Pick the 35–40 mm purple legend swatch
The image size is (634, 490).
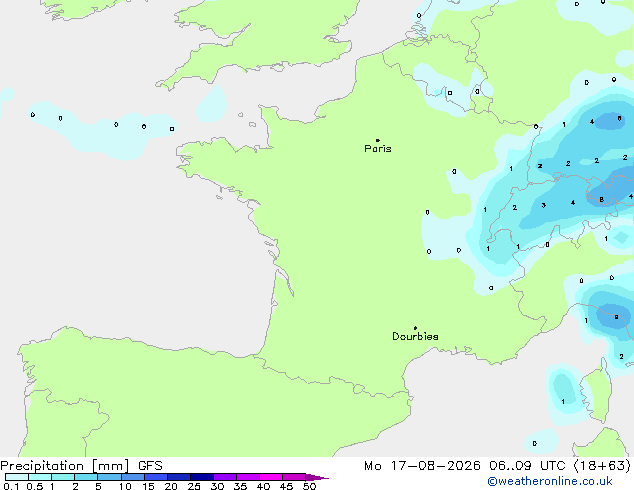click(248, 477)
